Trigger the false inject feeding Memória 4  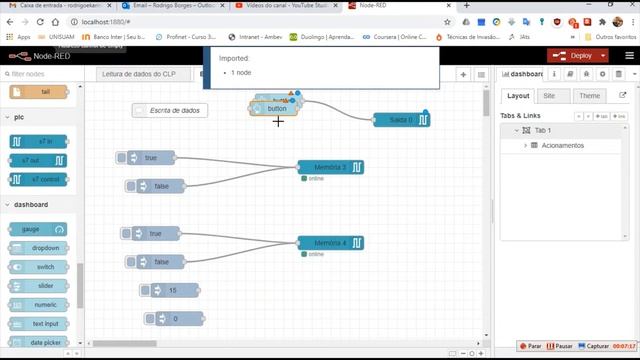(x=131, y=262)
